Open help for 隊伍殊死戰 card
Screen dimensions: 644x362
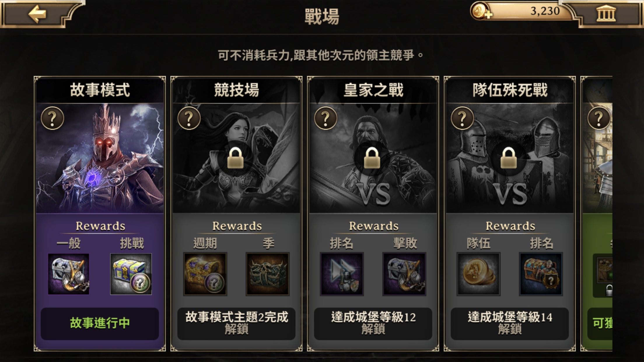462,118
